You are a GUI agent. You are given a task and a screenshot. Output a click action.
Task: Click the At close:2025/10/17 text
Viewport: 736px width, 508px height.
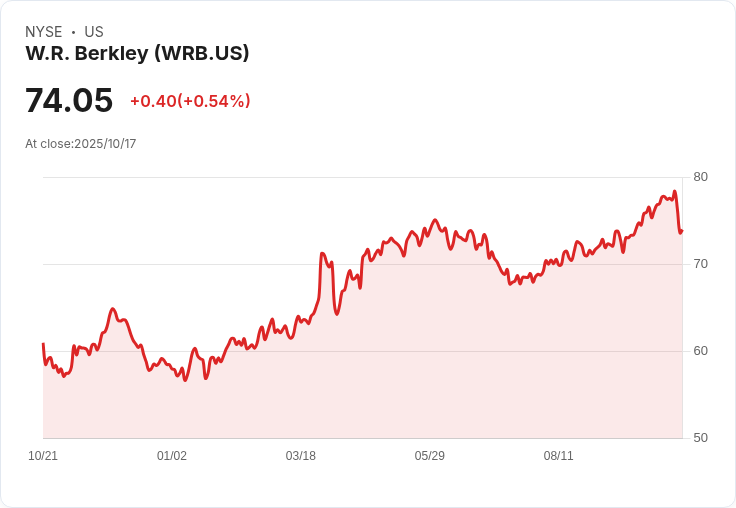[x=81, y=144]
